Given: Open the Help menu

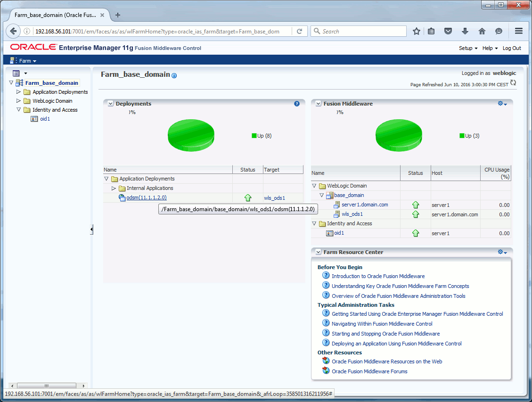Looking at the screenshot, I should tap(490, 48).
